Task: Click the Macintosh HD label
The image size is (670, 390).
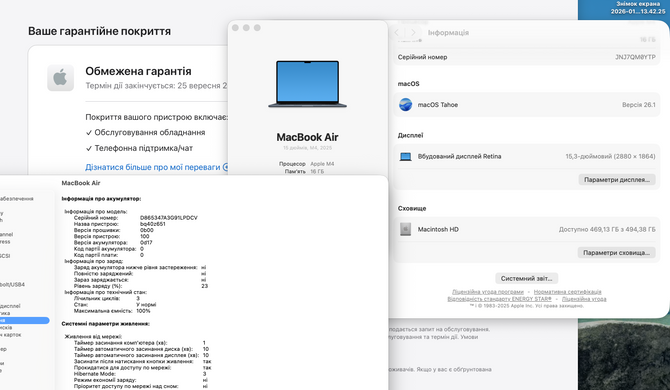Action: [438, 229]
